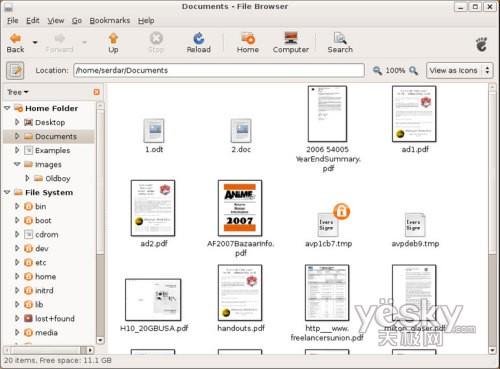The width and height of the screenshot is (500, 369).
Task: Select the avpdeb9.tmp file icon
Action: coord(415,224)
